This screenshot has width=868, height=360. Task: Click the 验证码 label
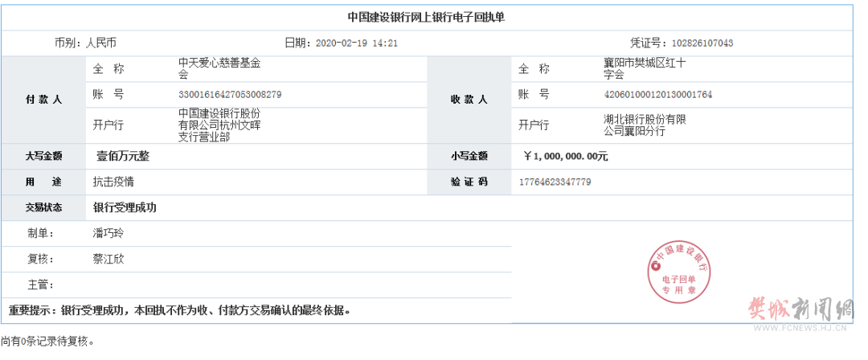pos(469,182)
